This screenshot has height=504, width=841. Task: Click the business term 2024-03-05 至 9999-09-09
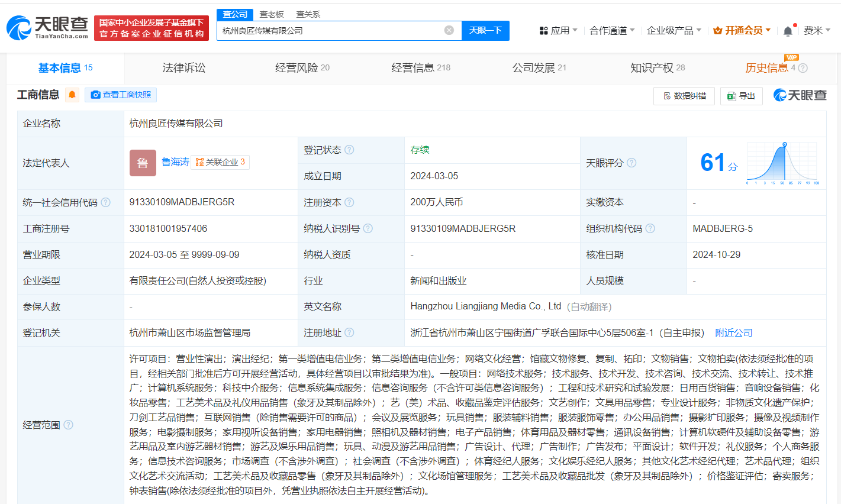[184, 254]
